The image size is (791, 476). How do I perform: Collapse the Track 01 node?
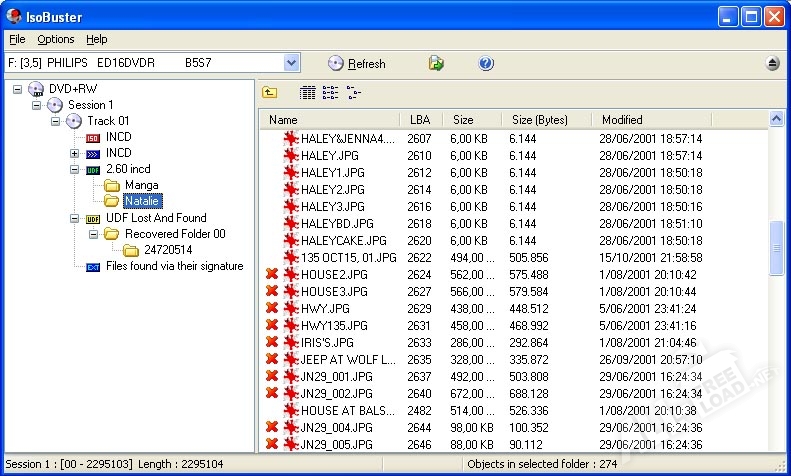[55, 121]
